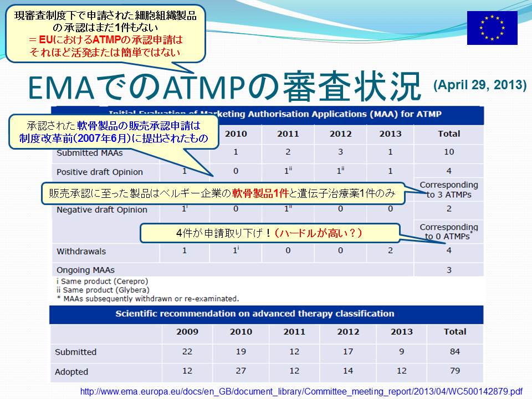Image resolution: width=532 pixels, height=399 pixels.
Task: Select callout text '制度改革前(2007年6月)に提出されたもの'
Action: tap(114, 139)
